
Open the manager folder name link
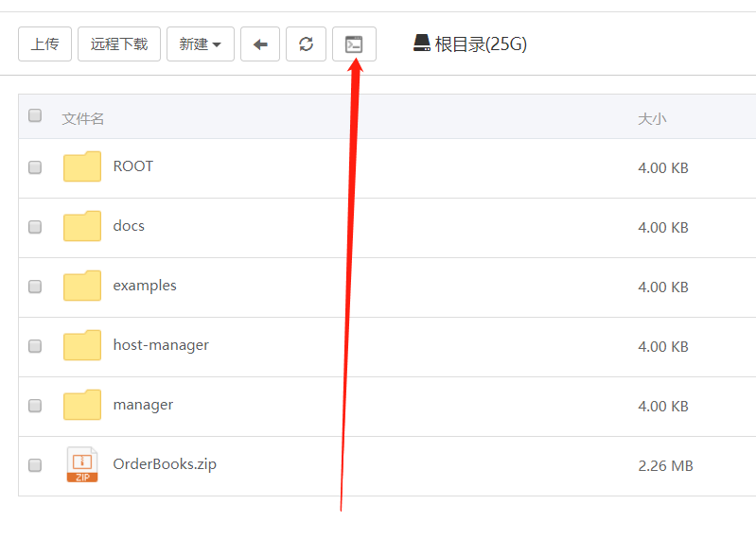pyautogui.click(x=143, y=405)
